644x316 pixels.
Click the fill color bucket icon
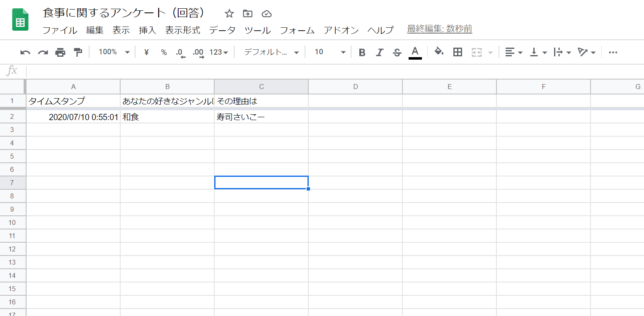439,52
